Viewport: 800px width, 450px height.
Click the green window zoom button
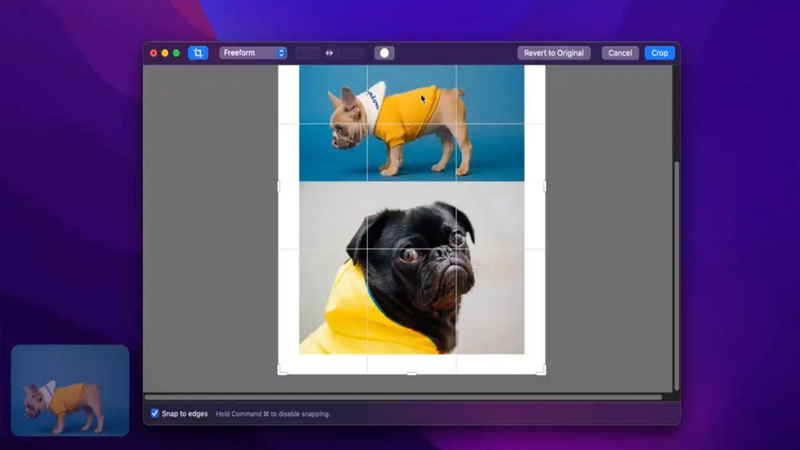point(177,53)
